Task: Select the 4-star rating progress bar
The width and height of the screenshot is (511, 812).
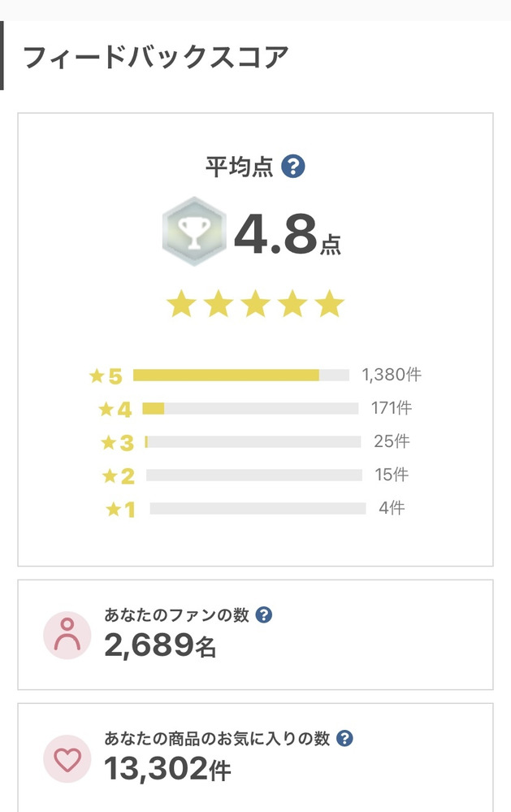Action: point(250,408)
